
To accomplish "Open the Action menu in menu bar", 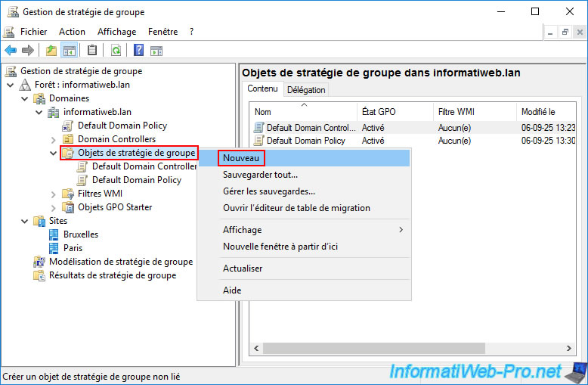I will tap(72, 32).
